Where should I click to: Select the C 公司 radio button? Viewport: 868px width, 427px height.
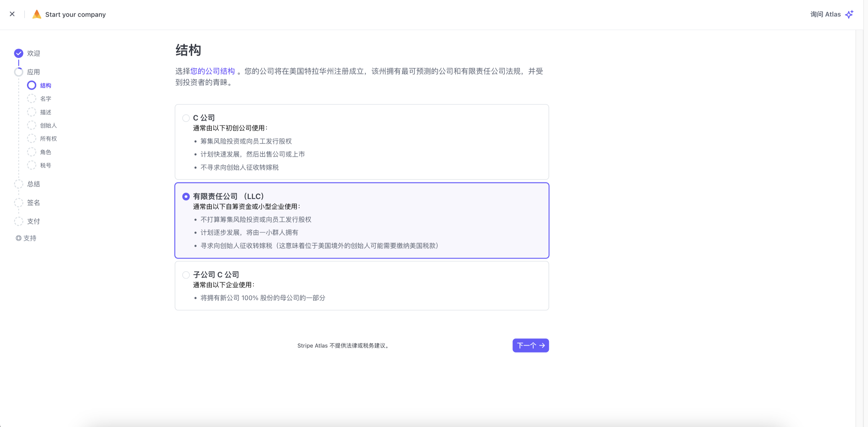(x=186, y=118)
